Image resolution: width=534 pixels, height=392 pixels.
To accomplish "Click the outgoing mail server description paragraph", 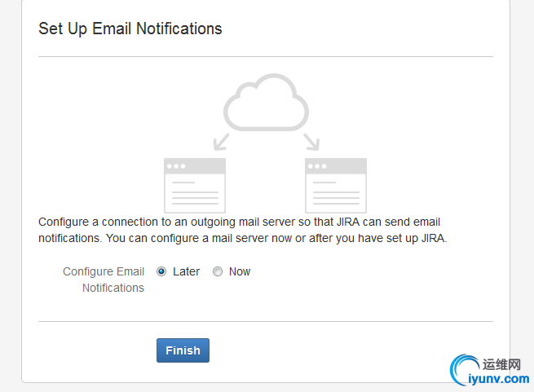I will click(242, 230).
